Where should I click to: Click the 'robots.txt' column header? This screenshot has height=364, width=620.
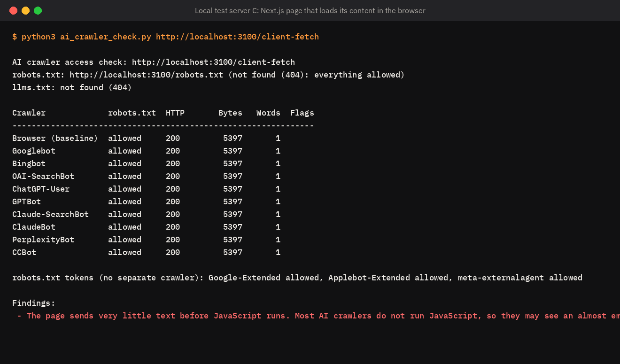click(x=132, y=113)
